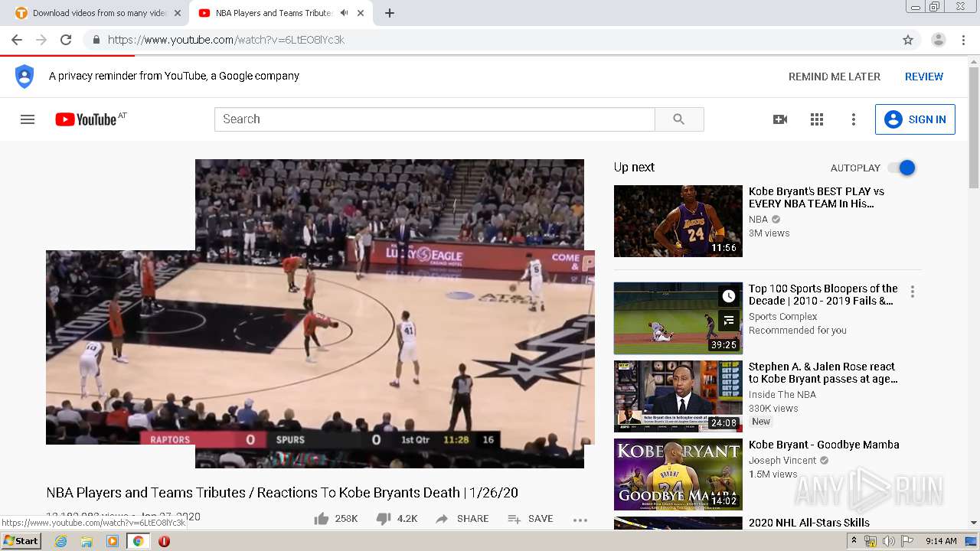Screen dimensions: 980x551
Task: Click the system tray volume icon
Action: pyautogui.click(x=888, y=541)
